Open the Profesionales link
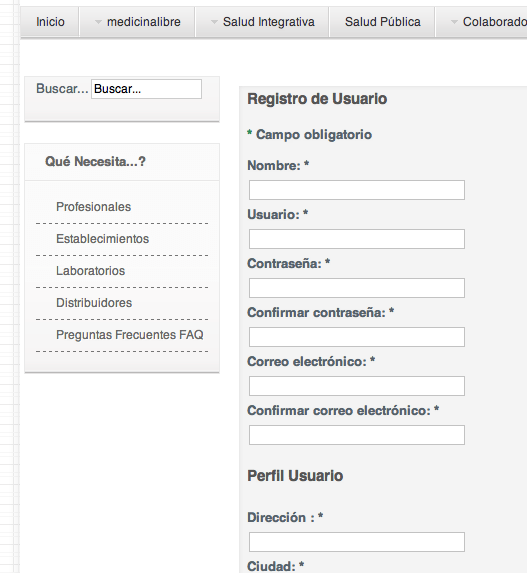Screen dimensions: 527x573 (x=93, y=207)
